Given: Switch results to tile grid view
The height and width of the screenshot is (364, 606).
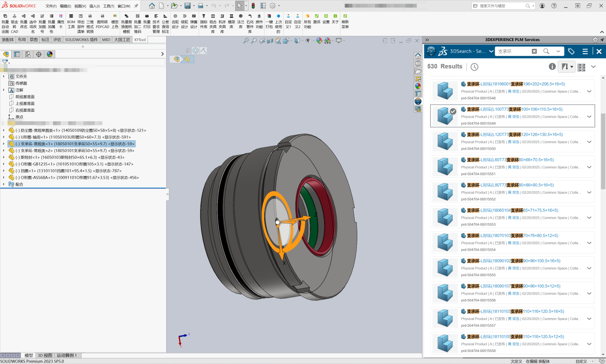Looking at the screenshot, I should coord(581,67).
